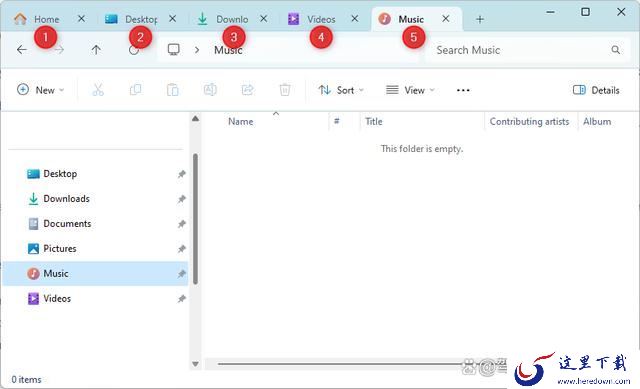The height and width of the screenshot is (389, 640).
Task: Toggle the Details pane
Action: [596, 90]
